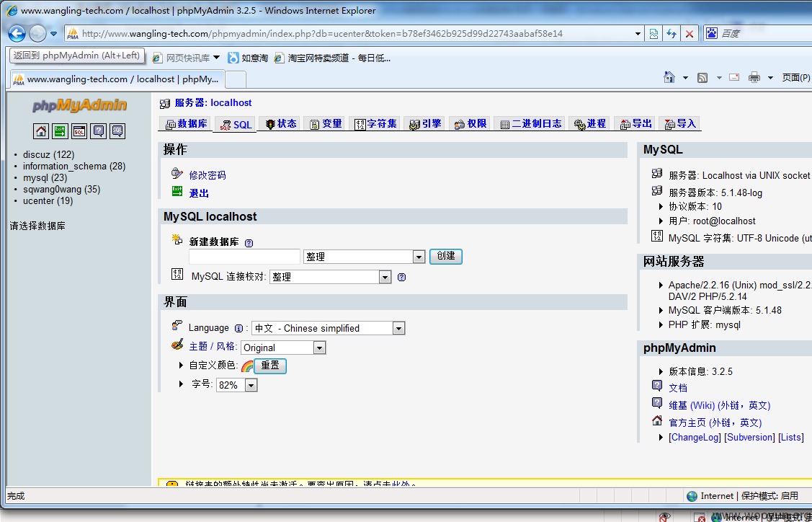812x522 pixels.
Task: Click the rainbow color picker icon
Action: click(x=247, y=366)
